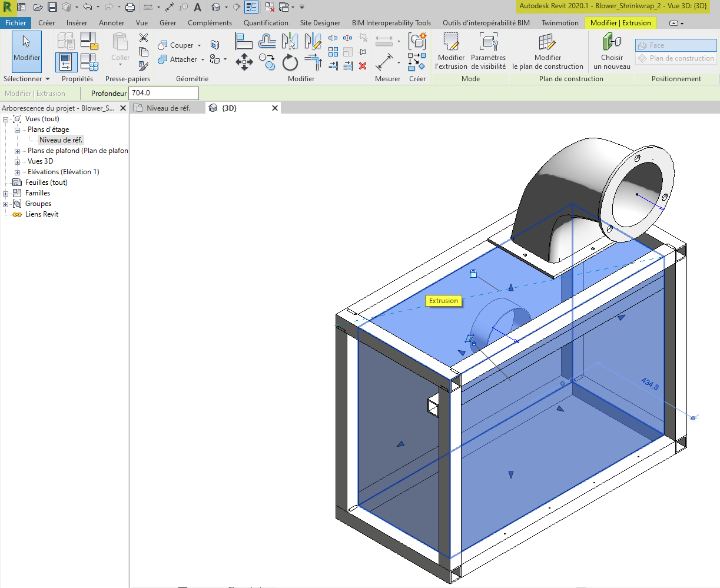Activate the Pin (Verrouiller) tool

(x=361, y=51)
